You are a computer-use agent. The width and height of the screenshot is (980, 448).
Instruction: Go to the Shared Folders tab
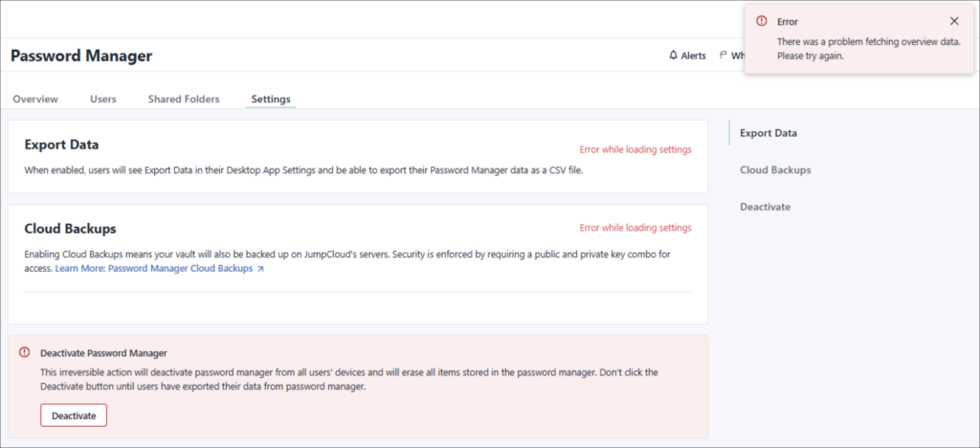pyautogui.click(x=184, y=99)
